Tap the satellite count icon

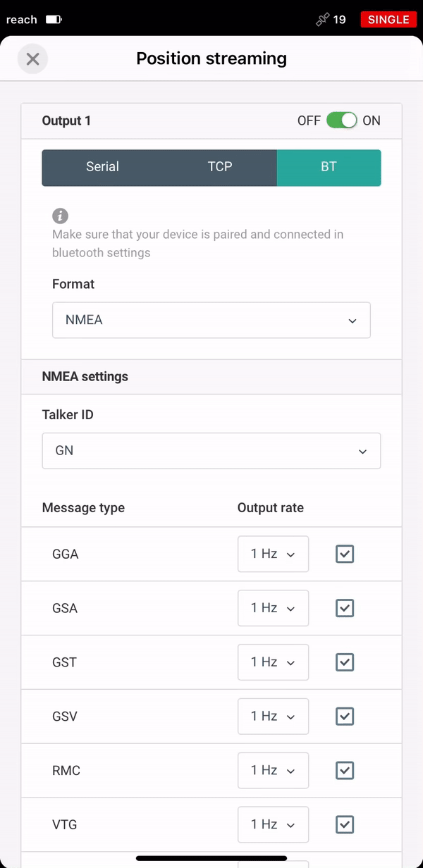click(x=322, y=20)
